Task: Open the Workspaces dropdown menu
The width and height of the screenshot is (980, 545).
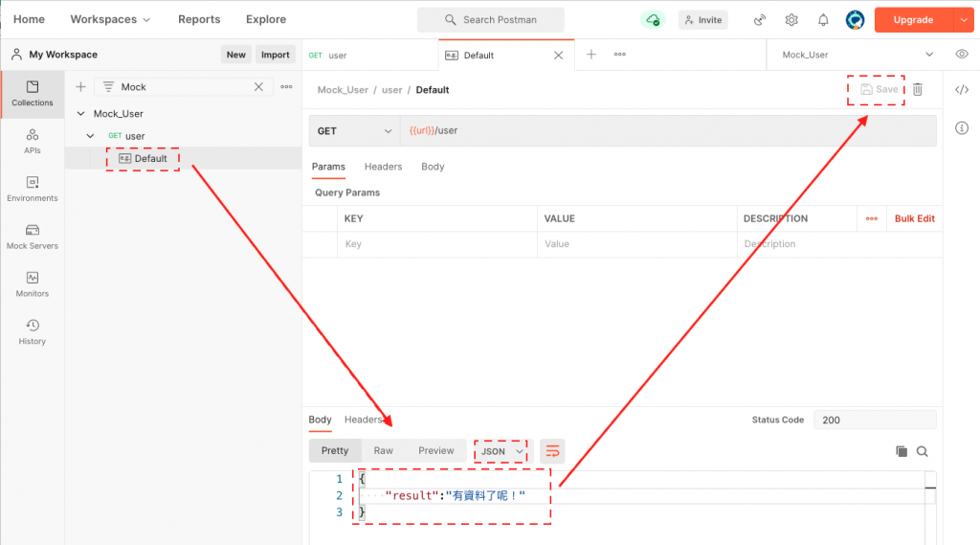Action: coord(111,19)
